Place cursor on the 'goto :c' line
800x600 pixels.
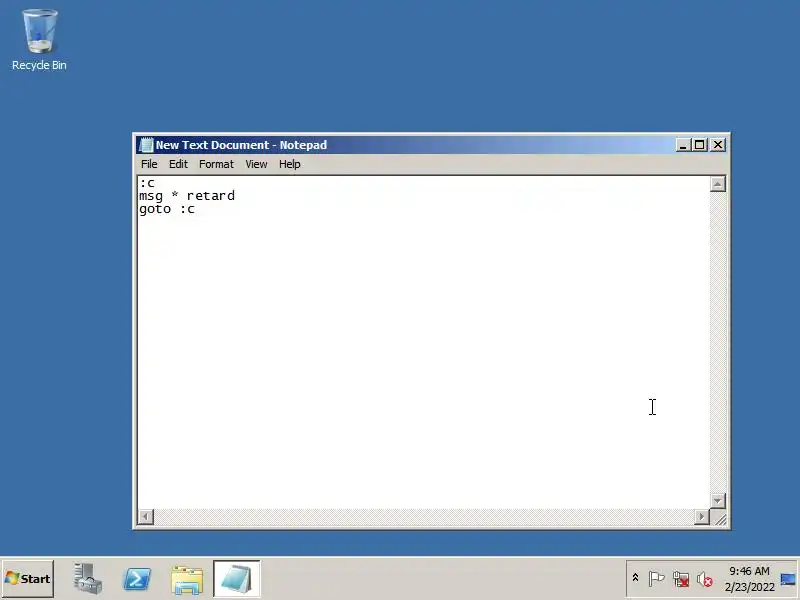pyautogui.click(x=167, y=209)
